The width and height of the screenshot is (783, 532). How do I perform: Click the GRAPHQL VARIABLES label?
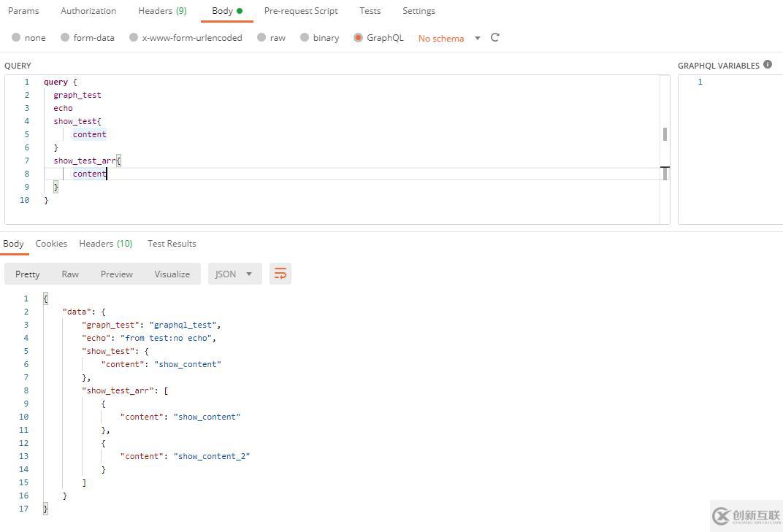718,66
